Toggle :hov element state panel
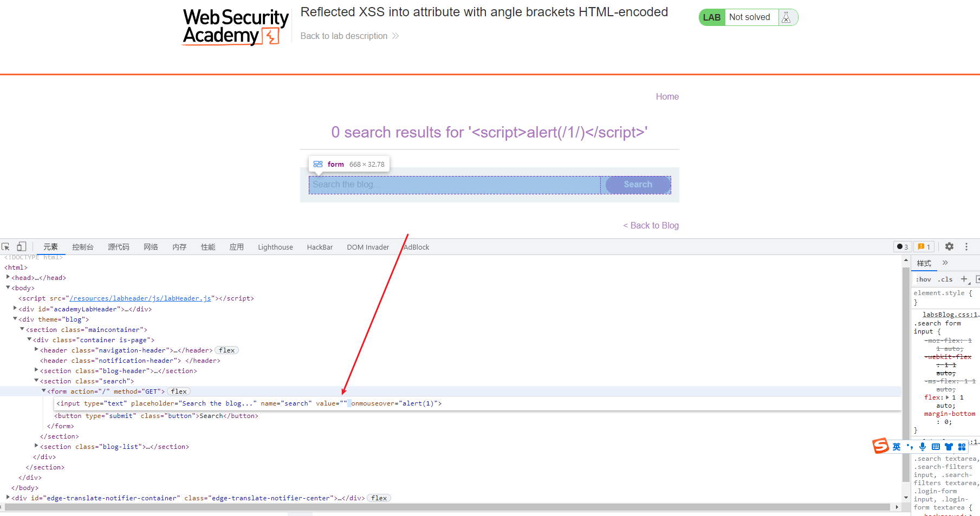The image size is (980, 516). click(x=924, y=279)
